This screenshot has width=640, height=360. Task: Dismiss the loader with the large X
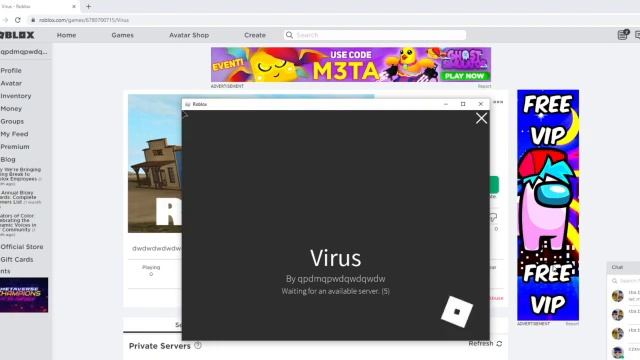[x=481, y=118]
